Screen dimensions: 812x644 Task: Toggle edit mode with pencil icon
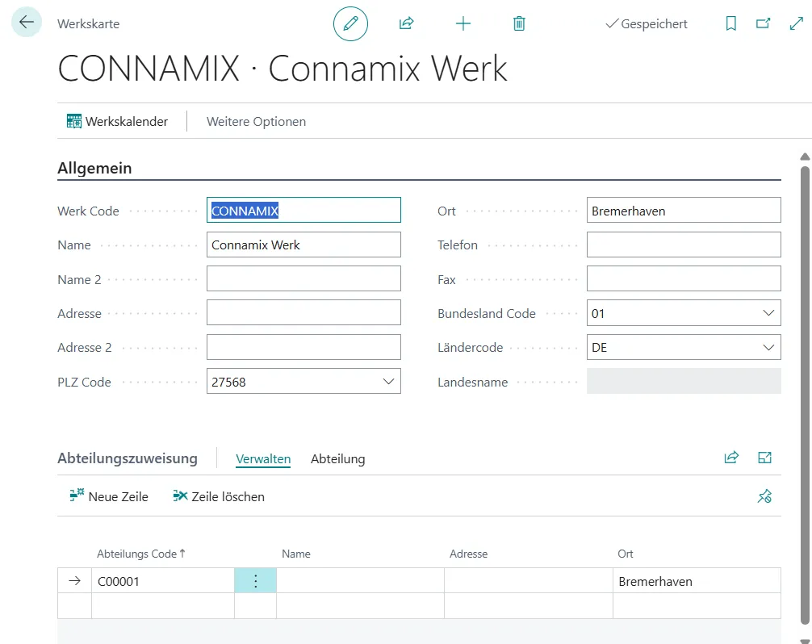tap(350, 24)
